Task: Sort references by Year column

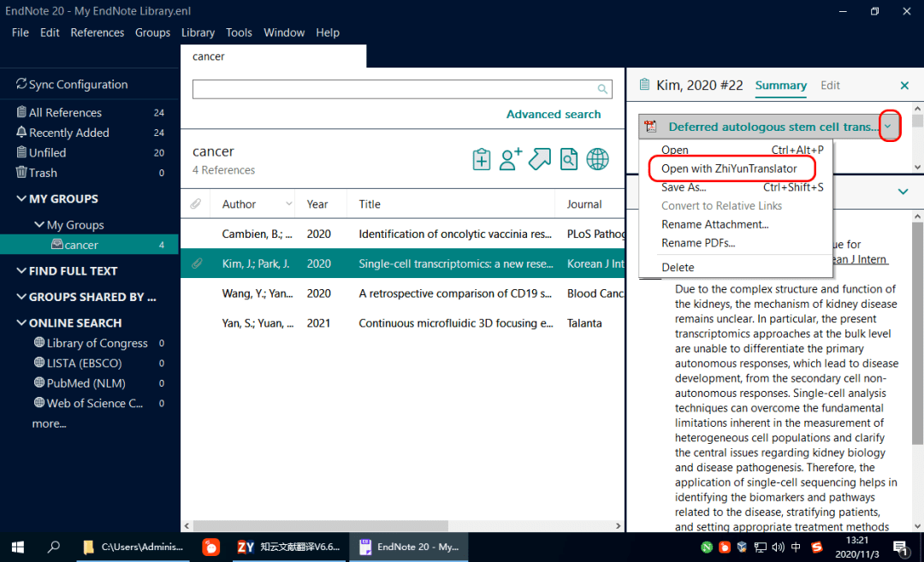Action: (x=317, y=204)
